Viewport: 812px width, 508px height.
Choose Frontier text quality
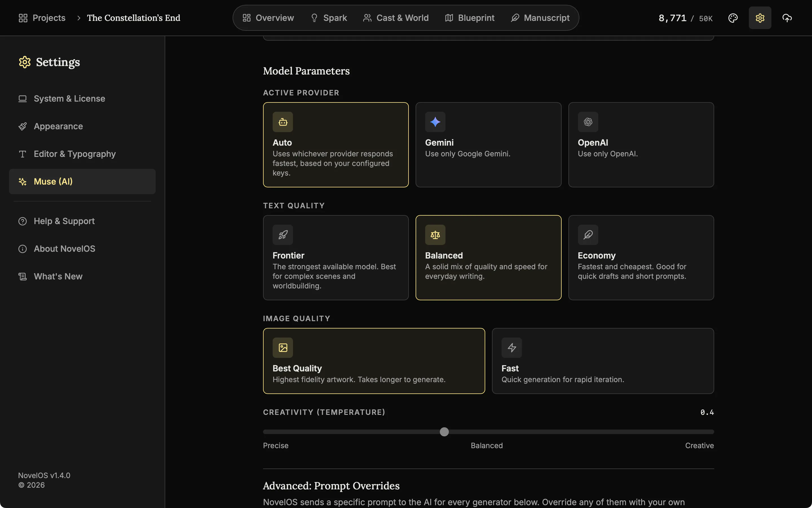pos(336,258)
